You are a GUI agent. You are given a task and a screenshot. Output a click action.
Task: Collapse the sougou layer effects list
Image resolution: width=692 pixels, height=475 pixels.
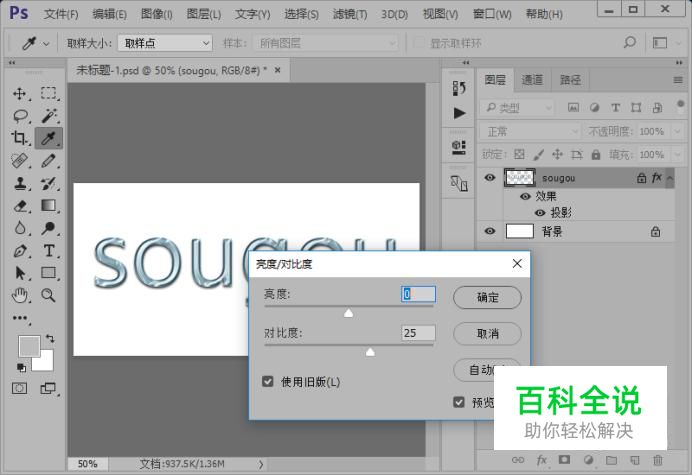[x=669, y=177]
